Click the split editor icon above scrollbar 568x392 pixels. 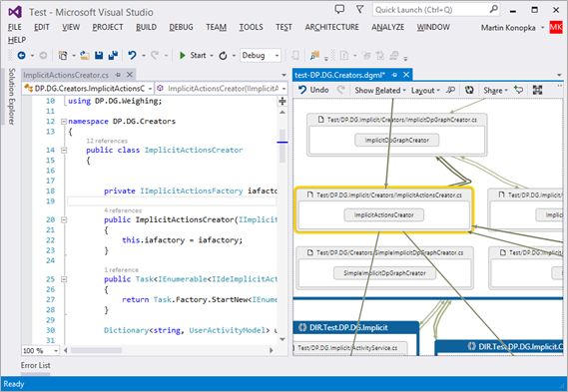point(283,102)
